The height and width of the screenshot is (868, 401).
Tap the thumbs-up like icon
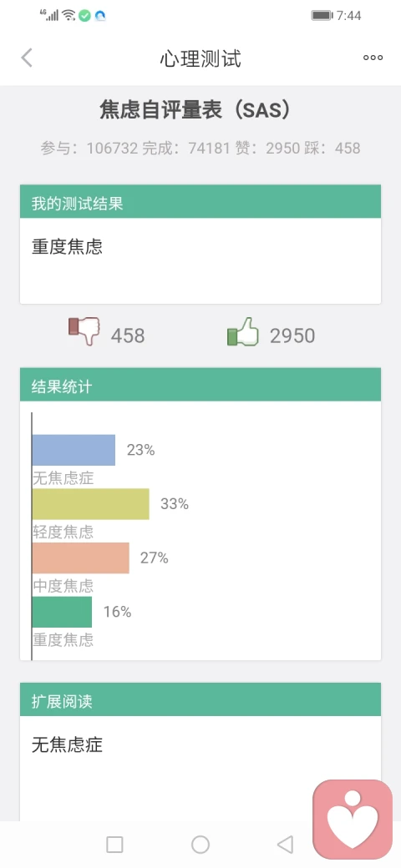(243, 331)
